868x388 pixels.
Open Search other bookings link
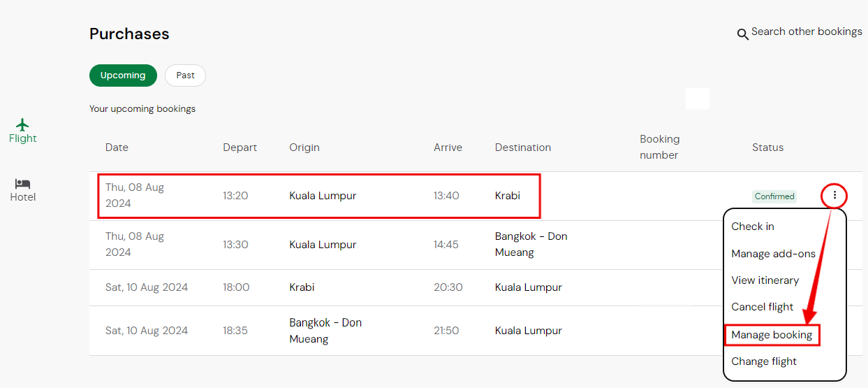(x=806, y=32)
